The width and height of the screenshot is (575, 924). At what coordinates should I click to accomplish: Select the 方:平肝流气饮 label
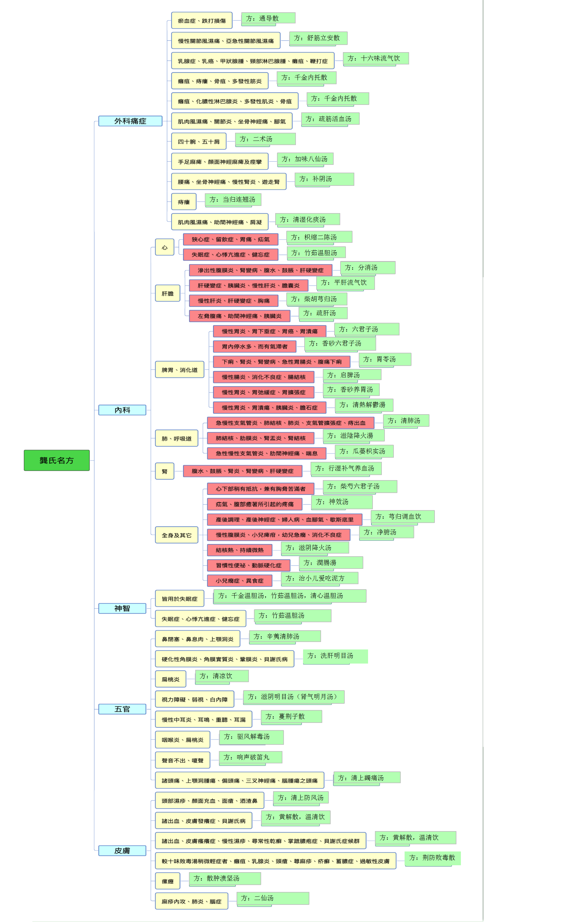(346, 283)
